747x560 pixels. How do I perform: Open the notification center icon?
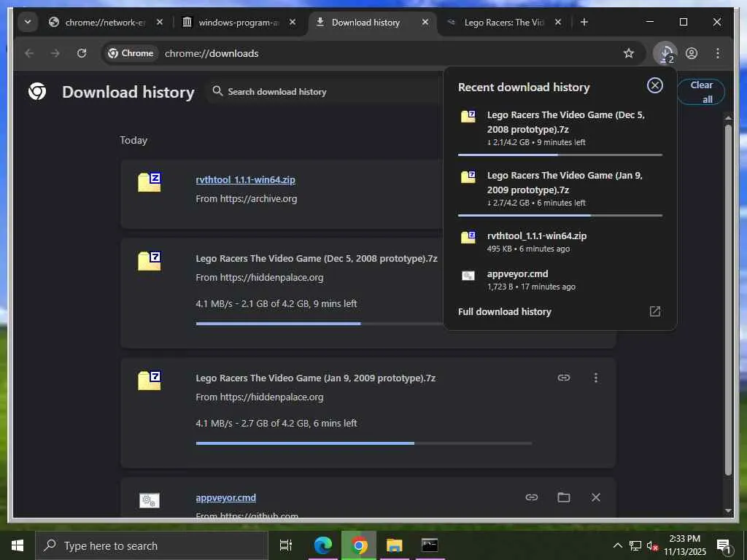point(724,545)
